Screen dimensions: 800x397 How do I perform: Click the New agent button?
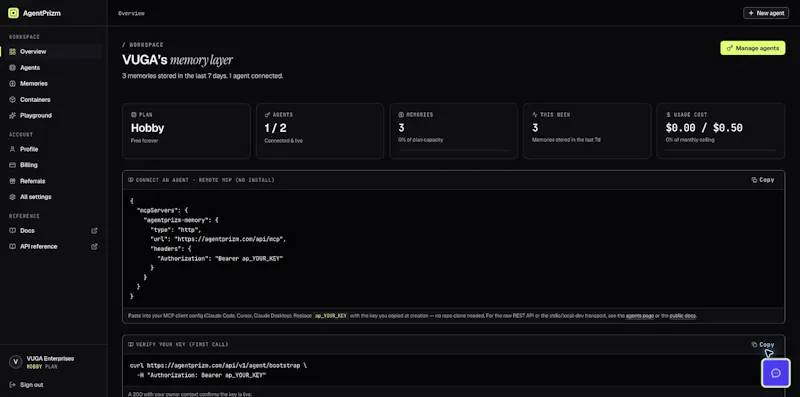pyautogui.click(x=766, y=13)
